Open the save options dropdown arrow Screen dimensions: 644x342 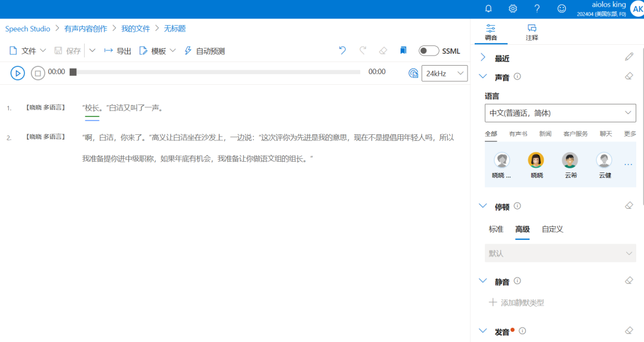coord(92,51)
